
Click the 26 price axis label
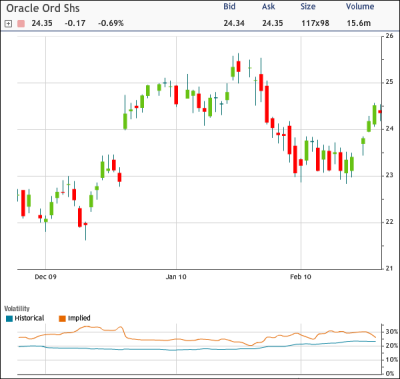tap(389, 36)
